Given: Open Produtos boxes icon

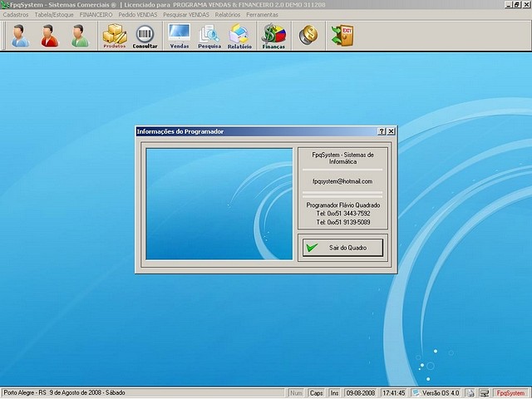Looking at the screenshot, I should 115,36.
